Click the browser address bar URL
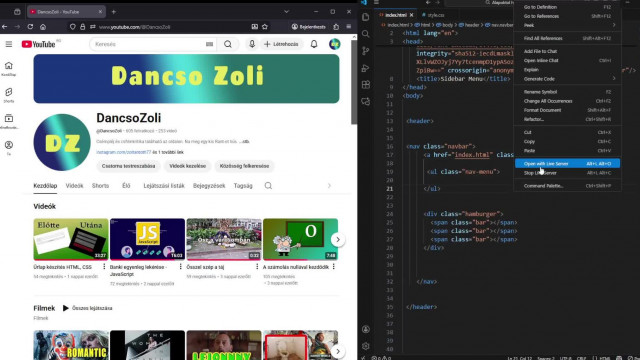640x360 pixels. click(x=135, y=27)
